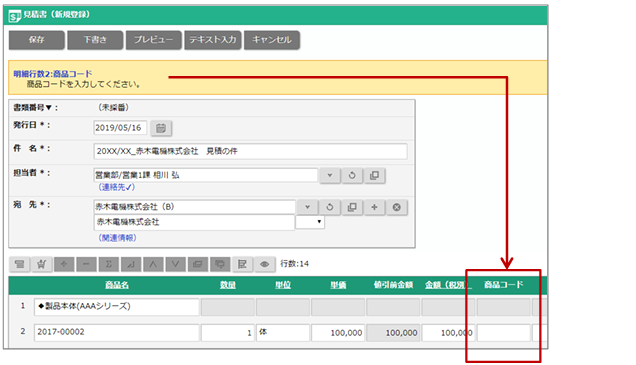Click row 2 unit price field 100,000
The height and width of the screenshot is (365, 636).
pyautogui.click(x=338, y=333)
